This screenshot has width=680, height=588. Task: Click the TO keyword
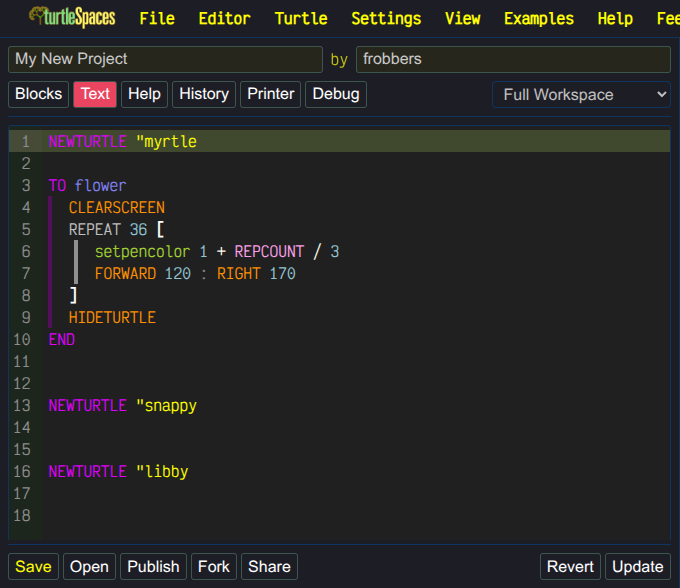click(57, 186)
